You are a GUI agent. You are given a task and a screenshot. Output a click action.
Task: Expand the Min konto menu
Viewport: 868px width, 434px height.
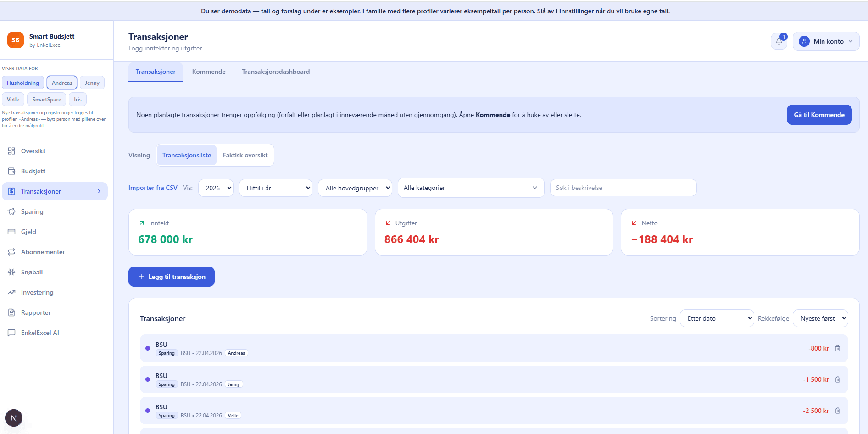click(826, 41)
